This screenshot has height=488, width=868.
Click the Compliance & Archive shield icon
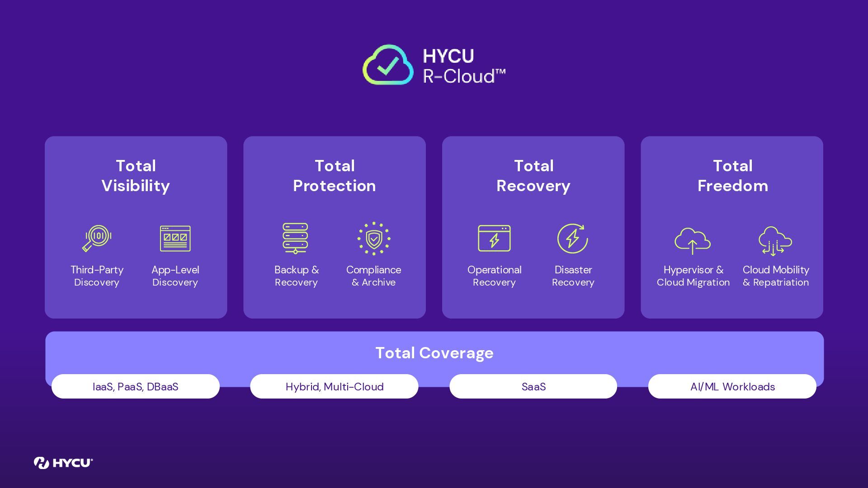tap(374, 238)
